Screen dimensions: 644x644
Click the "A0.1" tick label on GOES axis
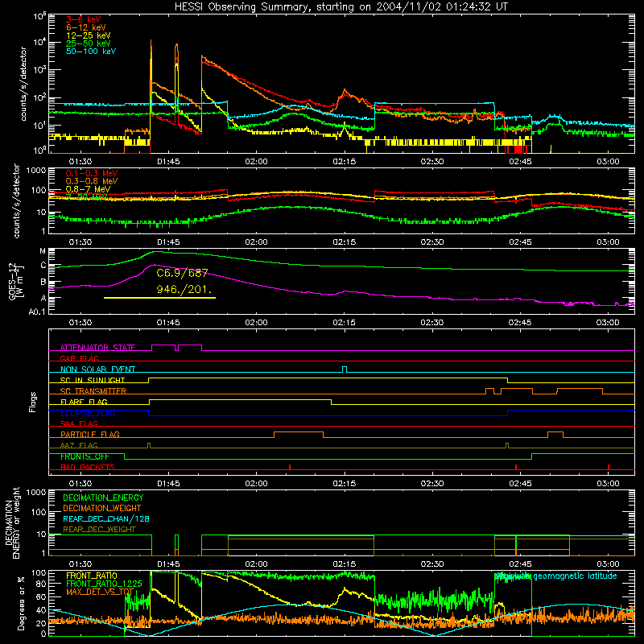[36, 312]
